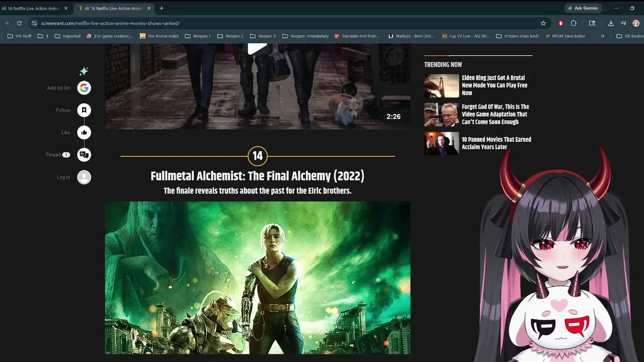Click the Ask Gemini button
Viewport: 644px width, 362px height.
[583, 8]
